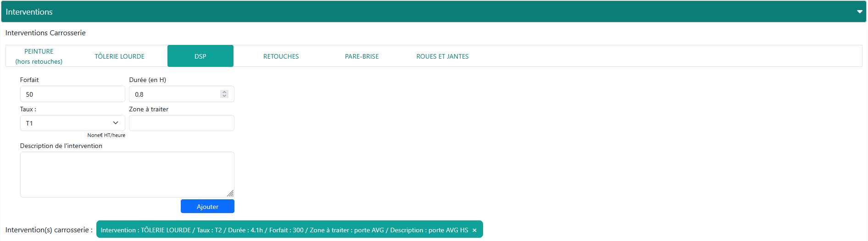Click the Taux dropdown chevron icon
This screenshot has width=868, height=241.
pos(116,123)
